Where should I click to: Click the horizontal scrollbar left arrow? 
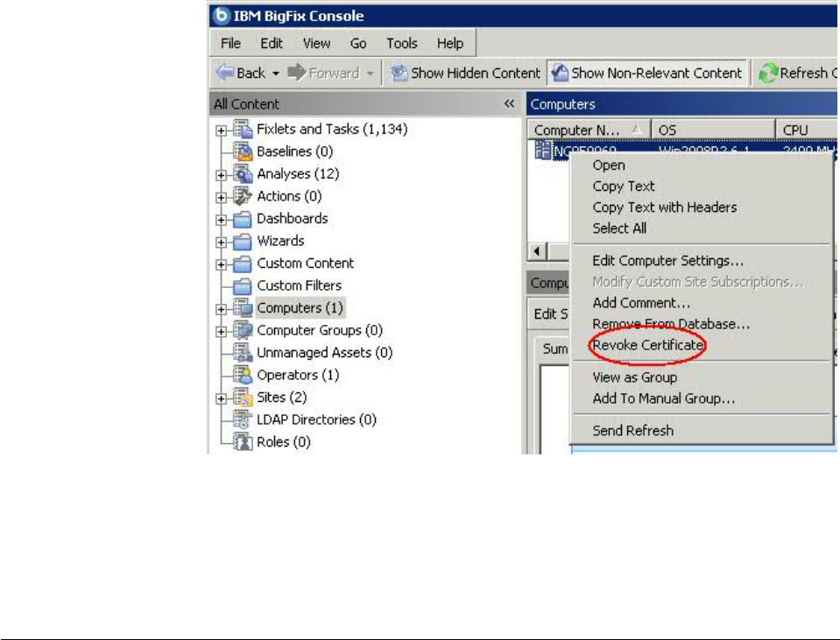[x=537, y=251]
